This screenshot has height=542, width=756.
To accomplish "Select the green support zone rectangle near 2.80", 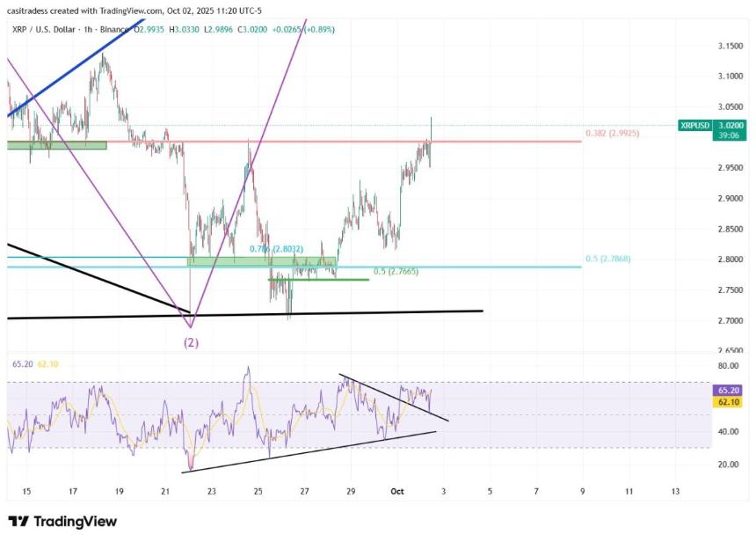I will point(262,261).
